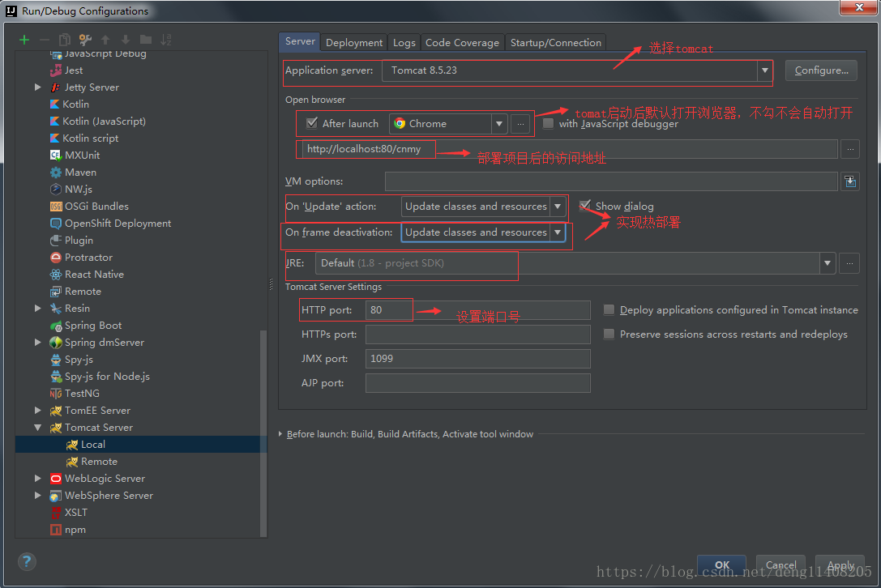Open the On 'Update' action dropdown
The image size is (881, 588).
tap(558, 206)
